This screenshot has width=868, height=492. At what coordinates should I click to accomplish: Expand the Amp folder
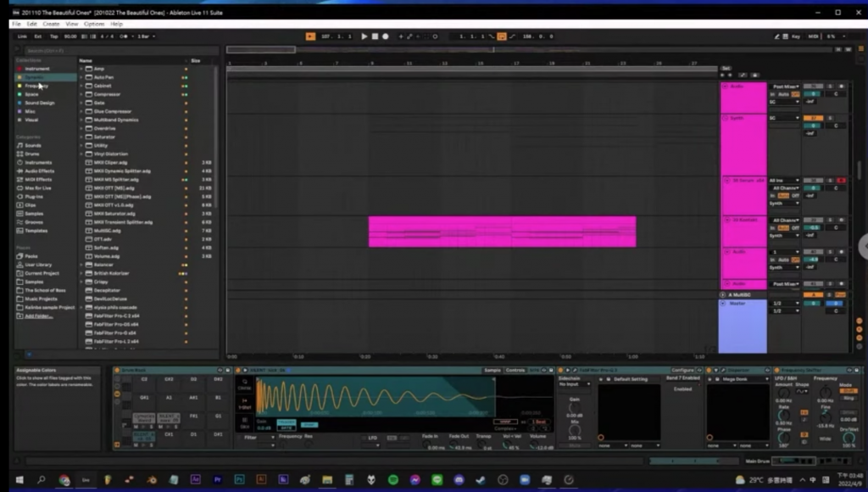pos(81,69)
